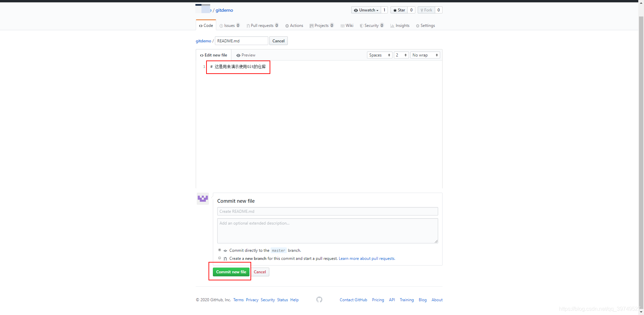Image resolution: width=644 pixels, height=315 pixels.
Task: Select the Edit new file tab
Action: [214, 55]
